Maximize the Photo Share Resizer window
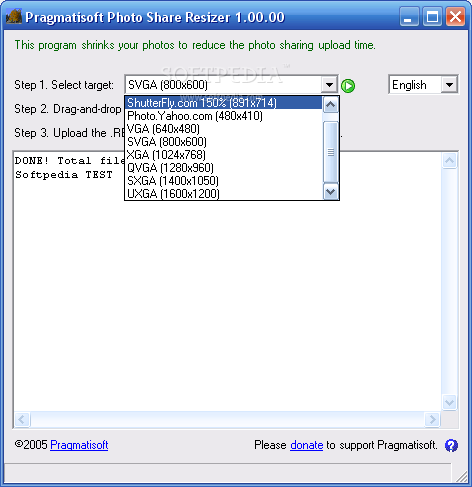The height and width of the screenshot is (487, 472). 432,16
